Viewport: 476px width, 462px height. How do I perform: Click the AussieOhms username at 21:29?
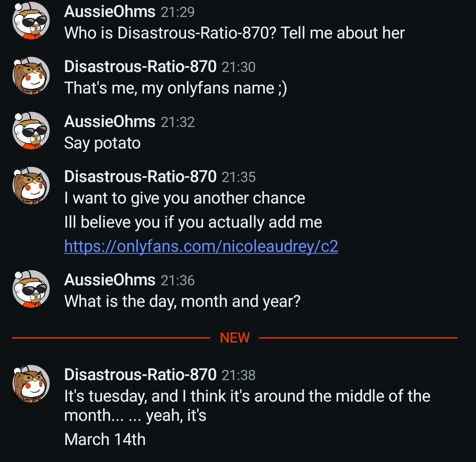(110, 12)
